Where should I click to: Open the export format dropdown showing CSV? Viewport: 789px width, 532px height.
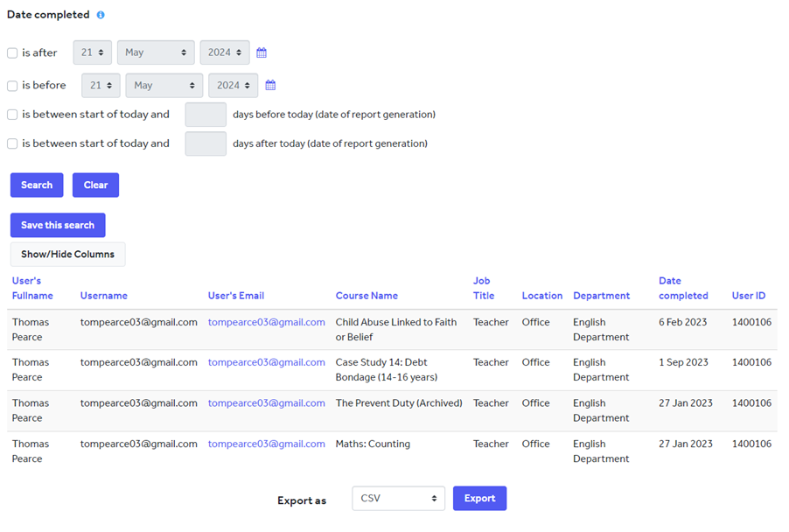point(398,498)
